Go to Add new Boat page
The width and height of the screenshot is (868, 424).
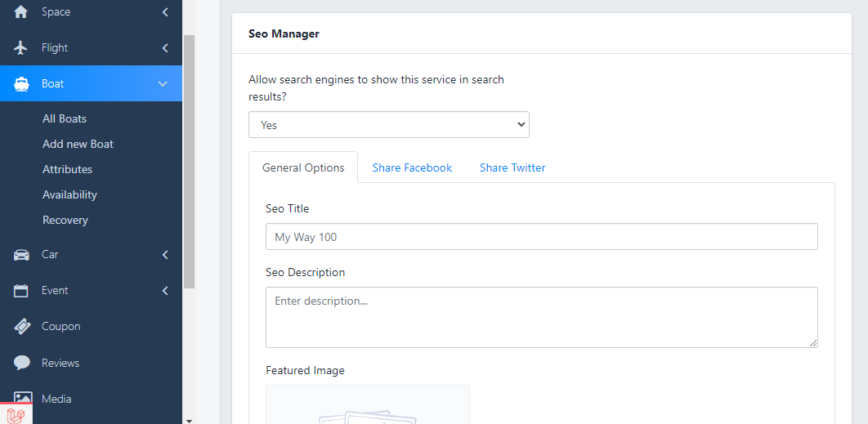pos(78,144)
